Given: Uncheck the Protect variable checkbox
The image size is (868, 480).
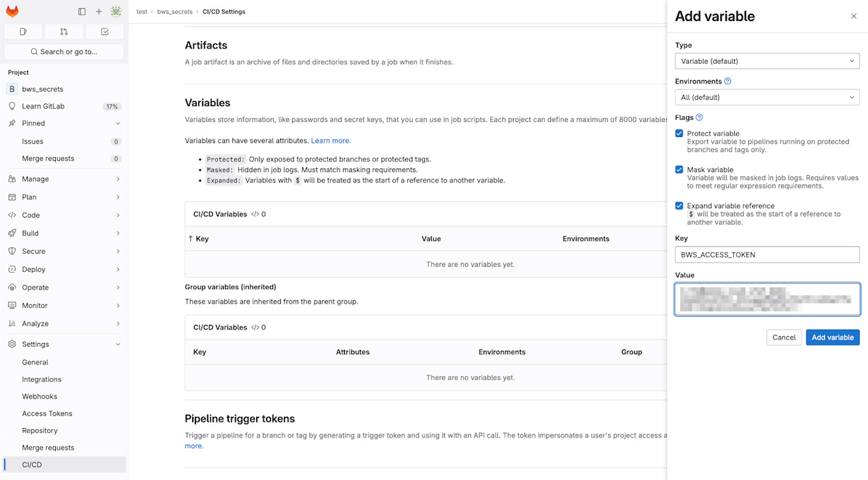Looking at the screenshot, I should coord(679,133).
